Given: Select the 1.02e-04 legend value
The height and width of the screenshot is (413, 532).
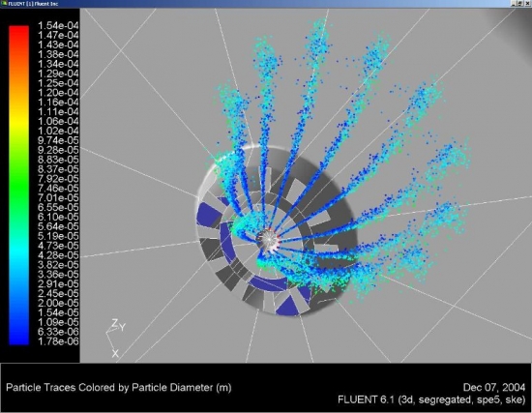Looking at the screenshot, I should 58,131.
